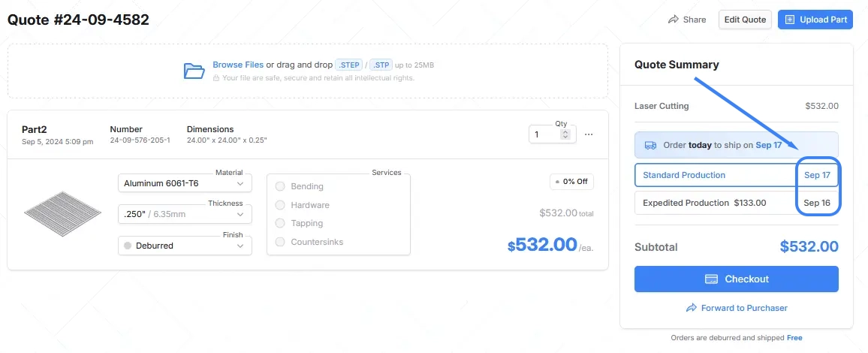This screenshot has width=868, height=353.
Task: Click the Forward to Purchaser arrow icon
Action: point(692,308)
